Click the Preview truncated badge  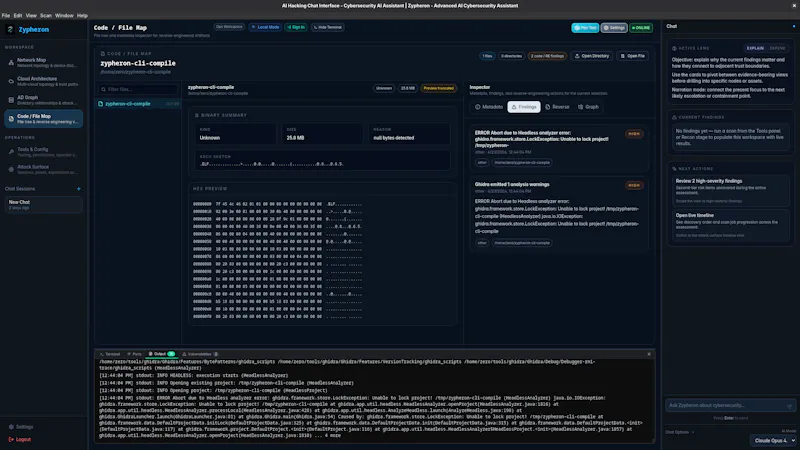(438, 88)
